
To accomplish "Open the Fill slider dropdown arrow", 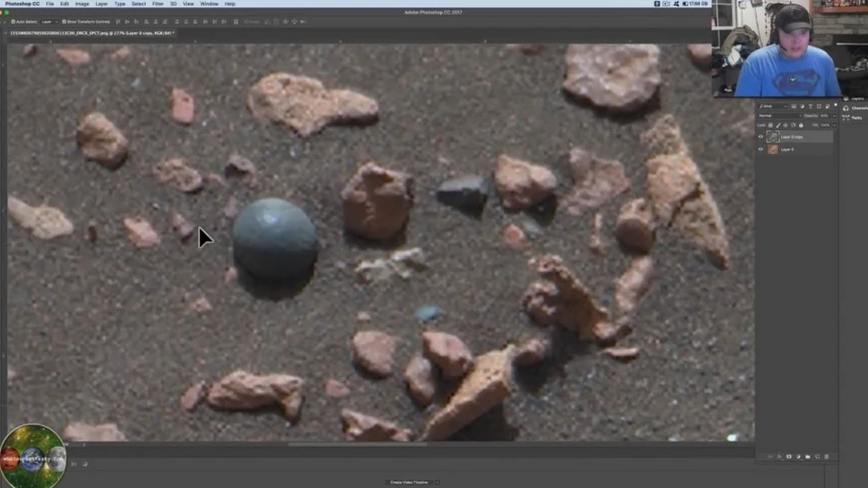I will point(834,125).
